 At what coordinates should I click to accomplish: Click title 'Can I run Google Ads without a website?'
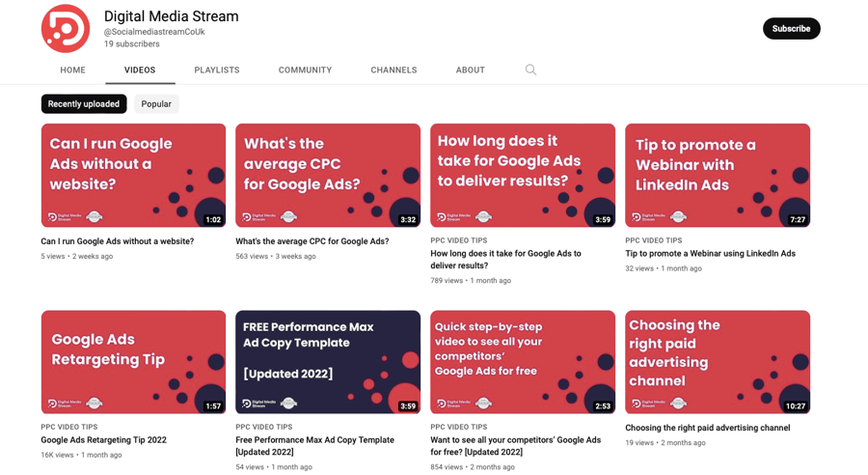[118, 241]
